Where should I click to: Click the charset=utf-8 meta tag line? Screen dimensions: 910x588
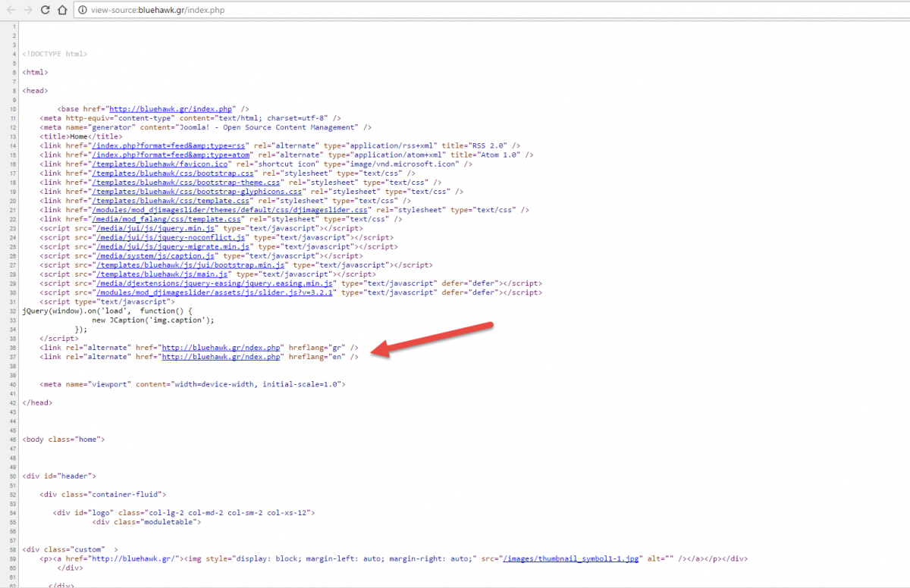190,118
